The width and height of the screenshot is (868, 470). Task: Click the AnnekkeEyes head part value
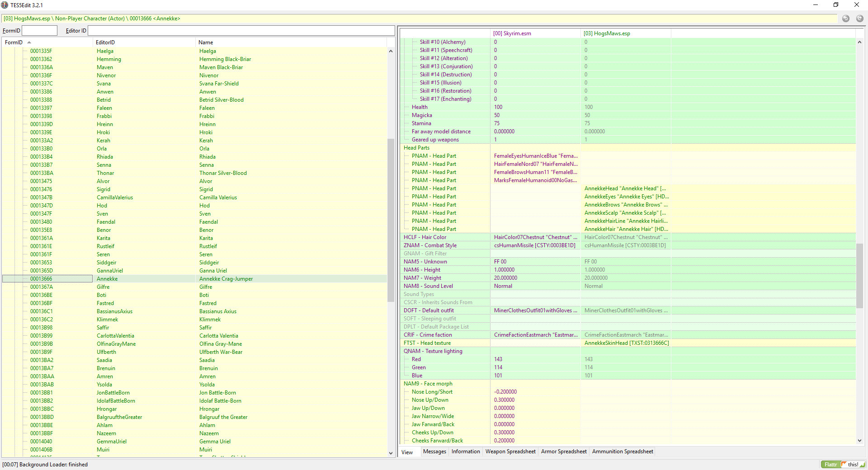tap(627, 197)
